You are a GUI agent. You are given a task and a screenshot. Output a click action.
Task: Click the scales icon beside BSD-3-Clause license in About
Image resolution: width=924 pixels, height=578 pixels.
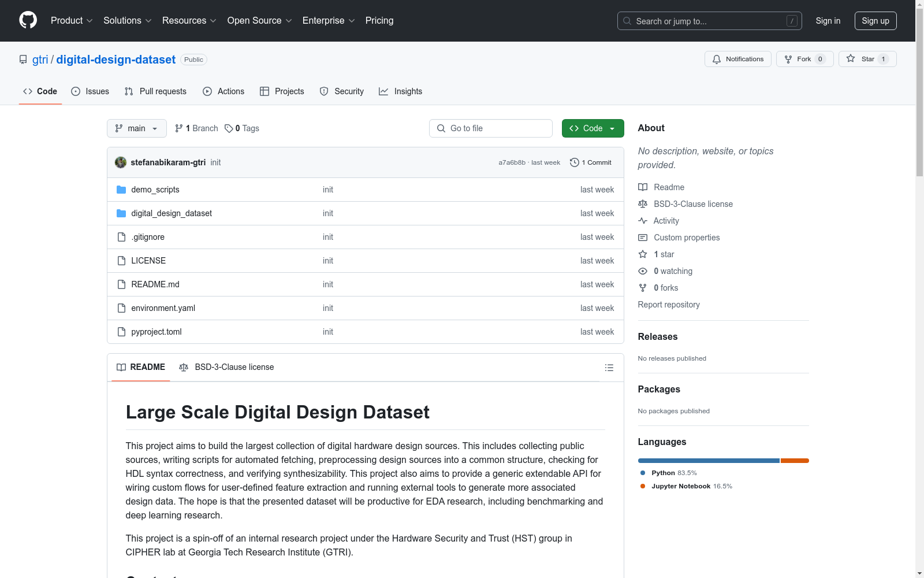click(x=643, y=204)
